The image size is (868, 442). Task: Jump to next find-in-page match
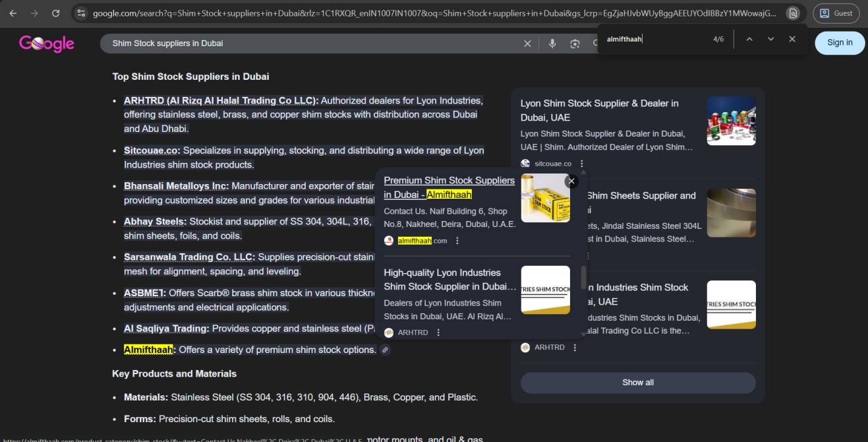tap(770, 39)
